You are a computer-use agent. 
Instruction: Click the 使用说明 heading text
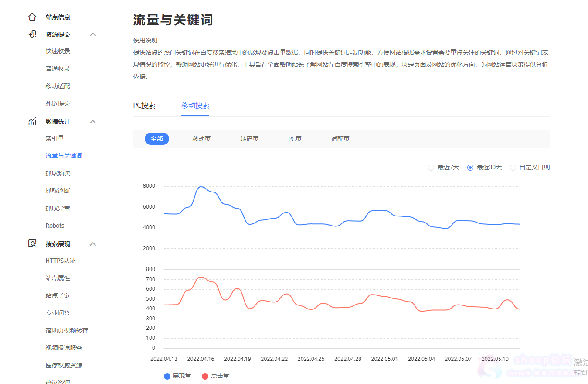click(x=145, y=40)
